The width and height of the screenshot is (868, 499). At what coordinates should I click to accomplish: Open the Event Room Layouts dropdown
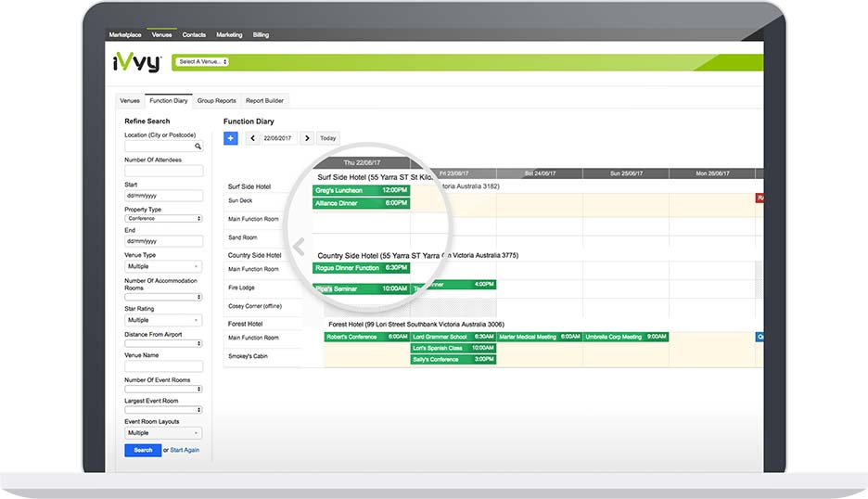coord(163,432)
